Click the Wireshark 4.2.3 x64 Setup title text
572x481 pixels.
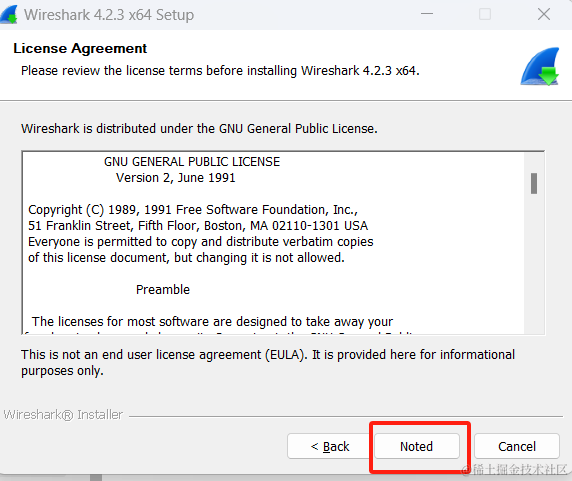109,15
